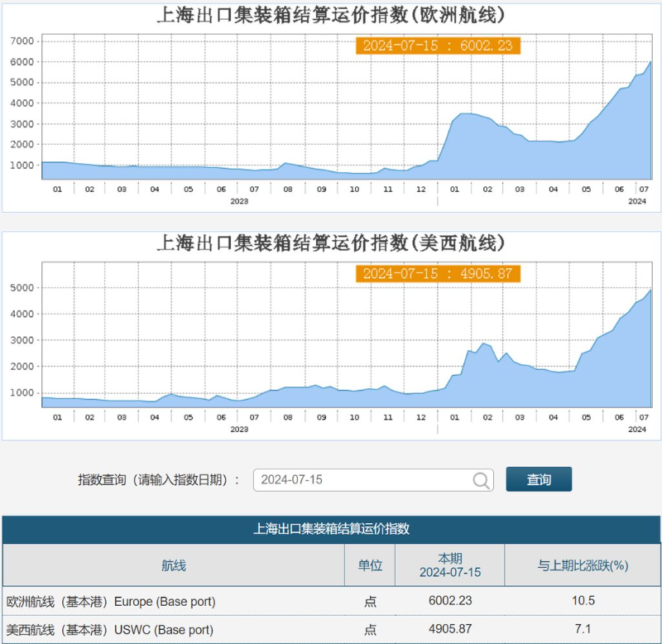
Task: Click the dark blue table title banner
Action: [x=331, y=529]
